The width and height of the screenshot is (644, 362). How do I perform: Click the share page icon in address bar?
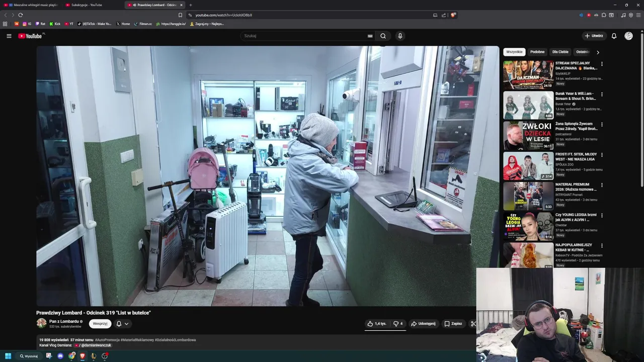click(444, 15)
